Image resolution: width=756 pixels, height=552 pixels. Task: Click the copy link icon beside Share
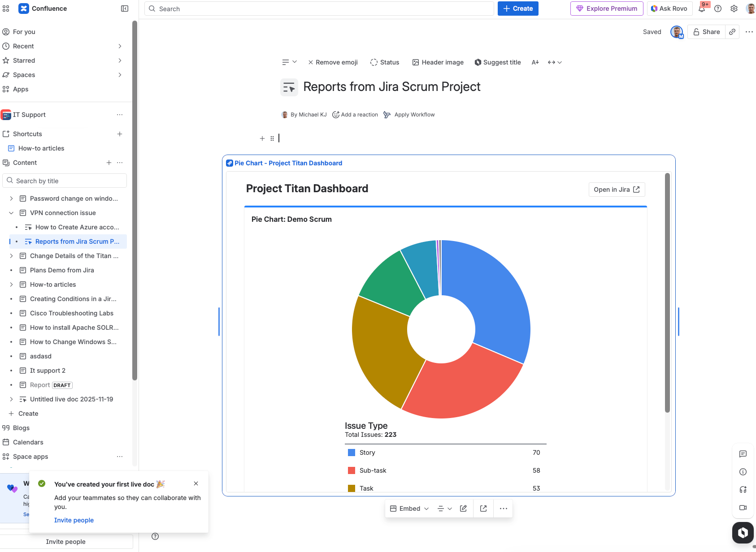pyautogui.click(x=732, y=32)
